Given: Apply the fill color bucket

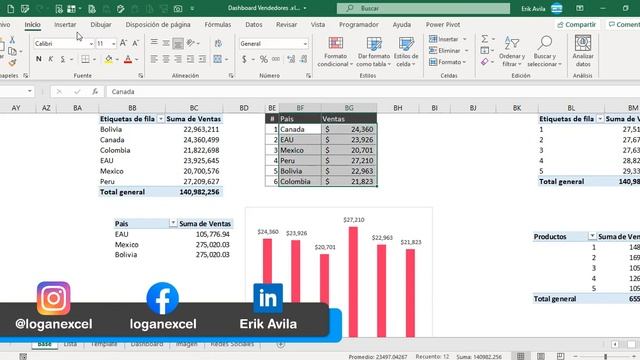Looking at the screenshot, I should [109, 60].
